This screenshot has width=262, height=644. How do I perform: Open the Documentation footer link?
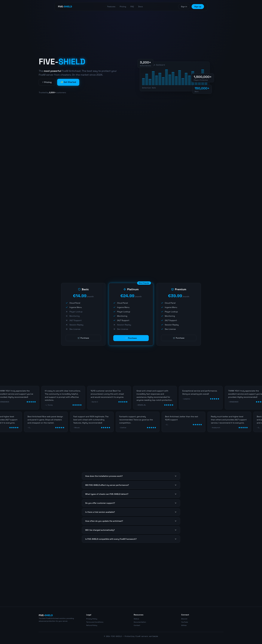point(140,622)
